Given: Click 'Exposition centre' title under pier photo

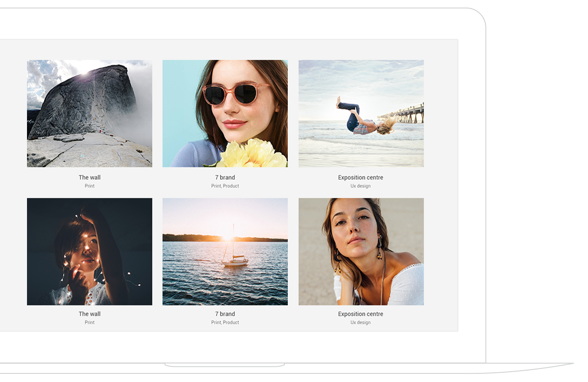Looking at the screenshot, I should [361, 178].
